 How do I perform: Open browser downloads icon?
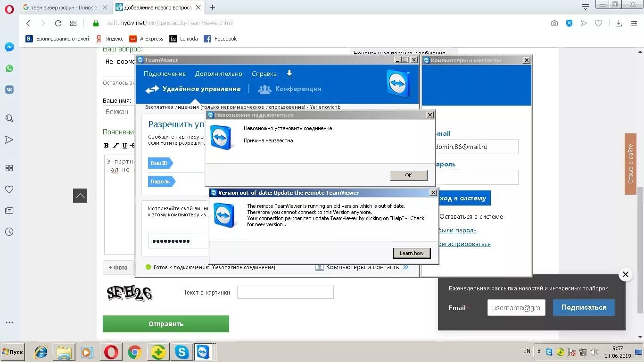tap(619, 23)
